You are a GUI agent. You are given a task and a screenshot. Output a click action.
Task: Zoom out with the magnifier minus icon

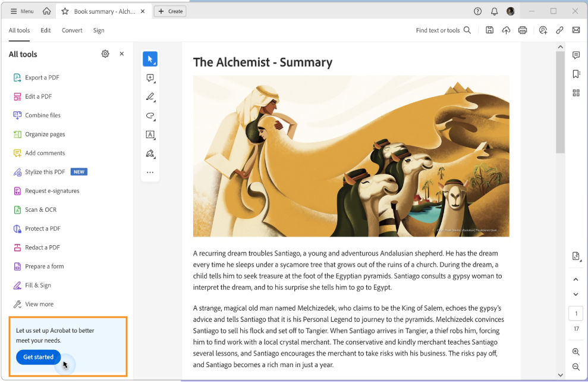(x=576, y=367)
